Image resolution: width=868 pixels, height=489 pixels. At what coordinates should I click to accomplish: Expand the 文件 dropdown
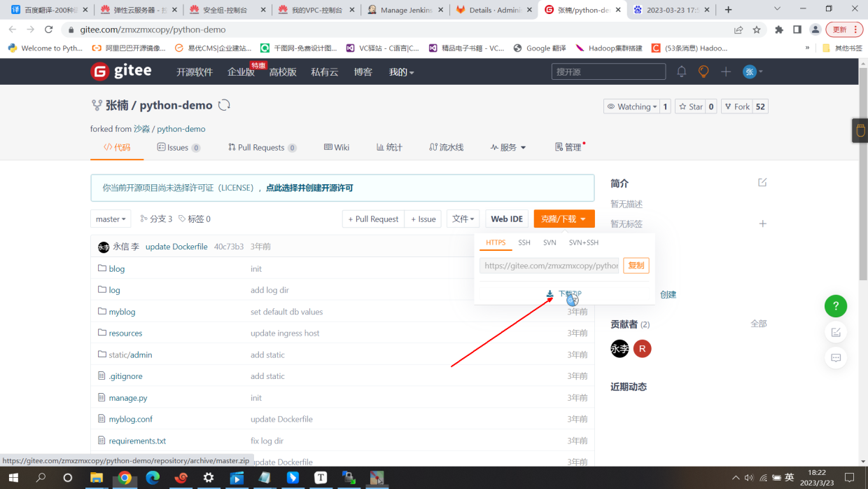[x=463, y=219]
